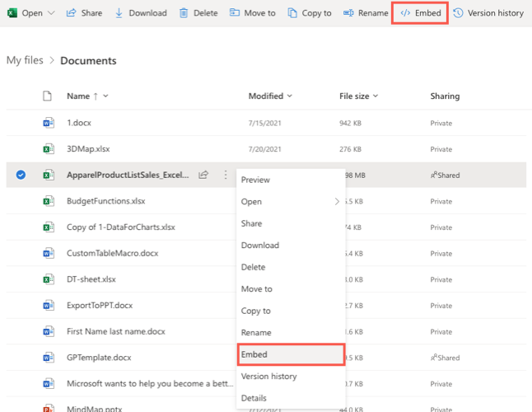This screenshot has width=532, height=412.
Task: Open the File size column dropdown
Action: [x=359, y=96]
